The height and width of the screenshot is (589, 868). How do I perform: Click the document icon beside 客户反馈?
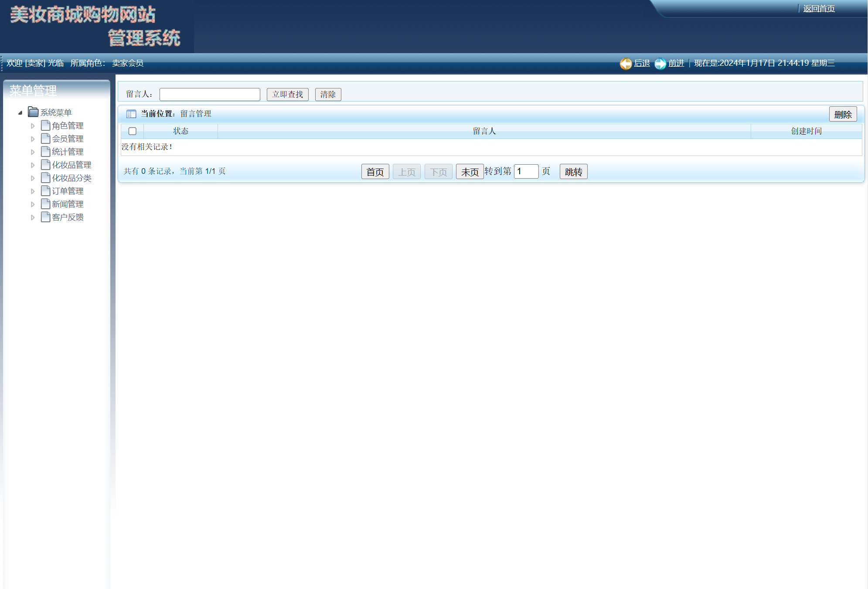tap(45, 217)
